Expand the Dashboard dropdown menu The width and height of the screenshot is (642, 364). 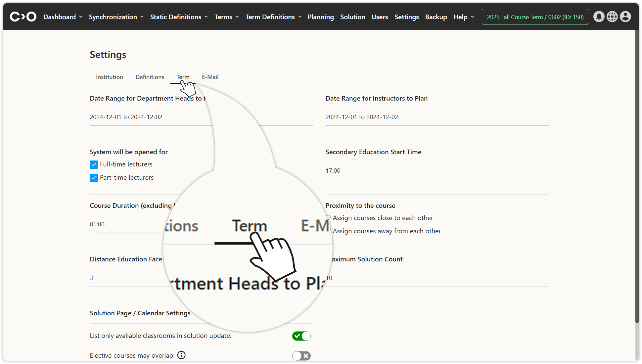coord(63,17)
